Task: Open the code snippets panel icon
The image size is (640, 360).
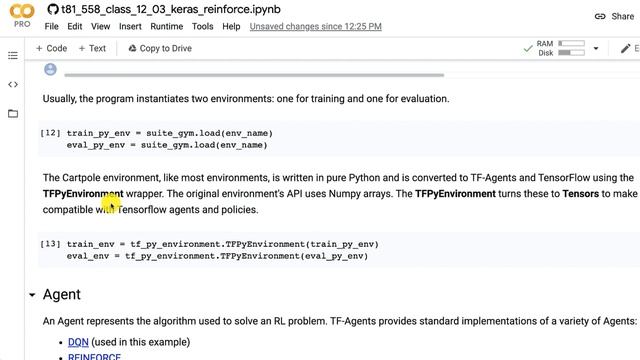Action: (x=13, y=84)
